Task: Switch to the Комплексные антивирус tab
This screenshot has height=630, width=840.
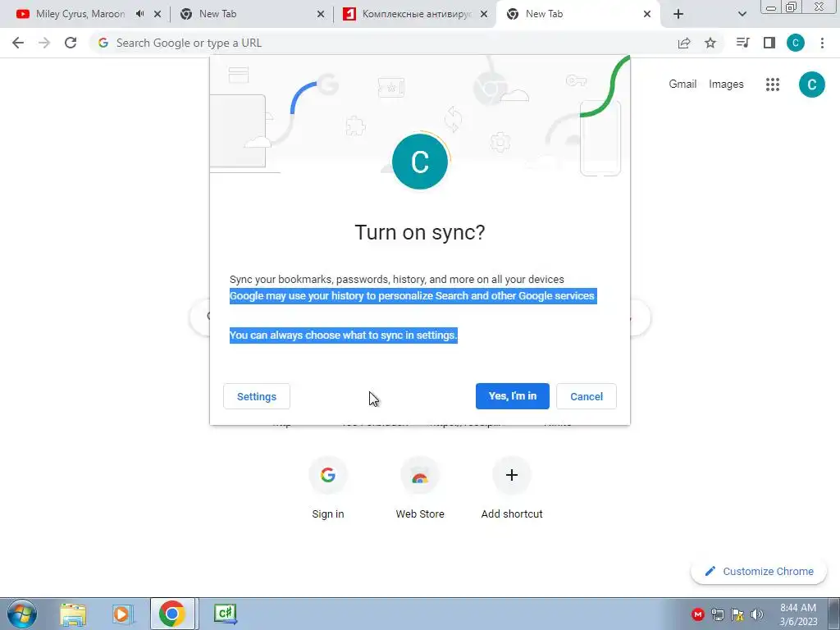Action: click(x=416, y=14)
